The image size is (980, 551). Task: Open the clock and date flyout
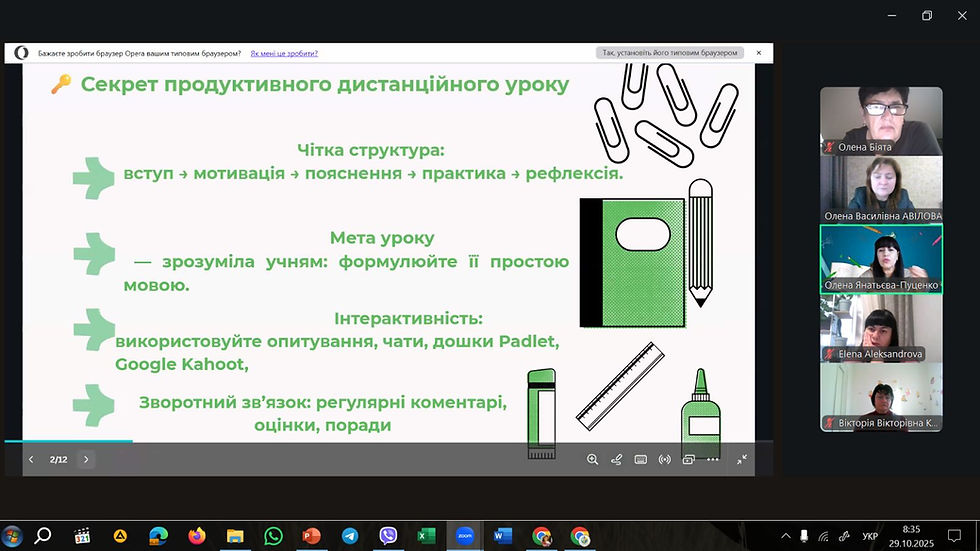pyautogui.click(x=911, y=536)
